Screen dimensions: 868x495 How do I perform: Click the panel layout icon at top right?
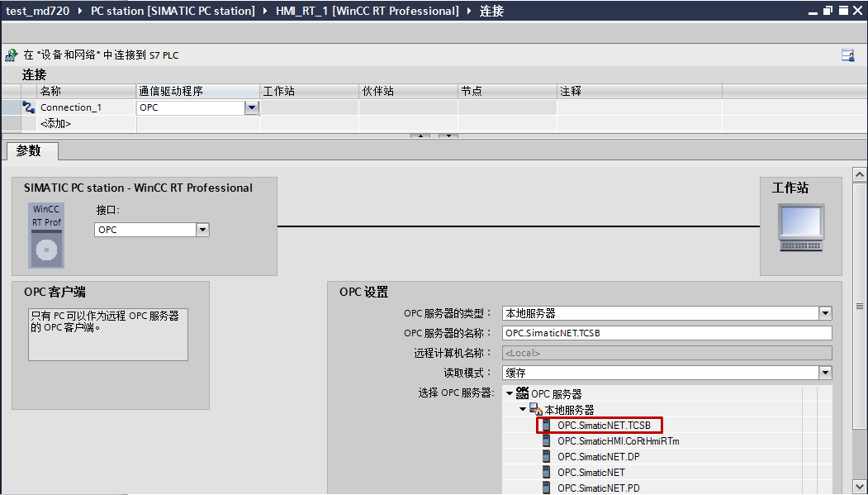click(847, 55)
